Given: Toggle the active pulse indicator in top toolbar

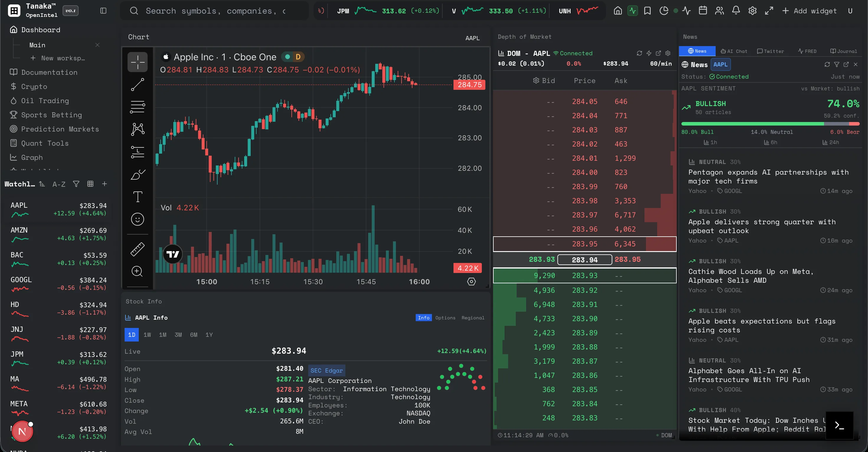Looking at the screenshot, I should [632, 11].
